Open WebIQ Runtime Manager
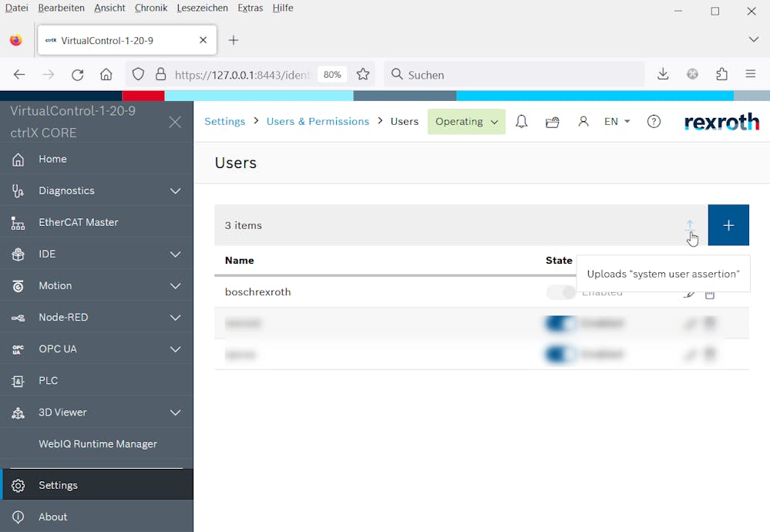Screen dimensions: 770x532 pos(97,444)
